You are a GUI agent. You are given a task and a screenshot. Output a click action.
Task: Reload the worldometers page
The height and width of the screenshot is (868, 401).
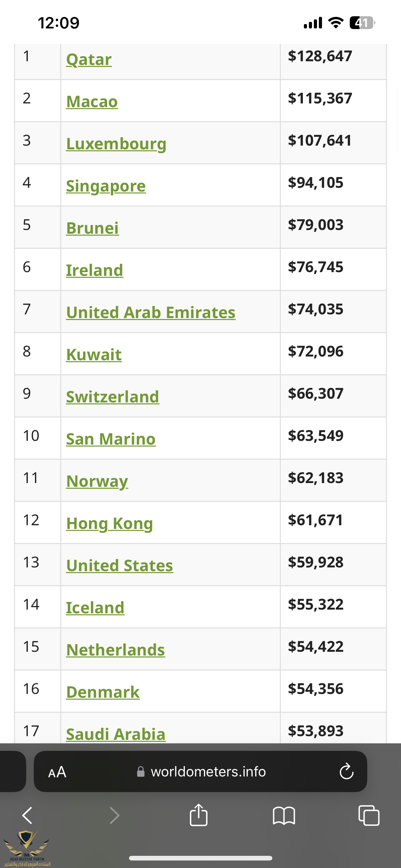346,772
